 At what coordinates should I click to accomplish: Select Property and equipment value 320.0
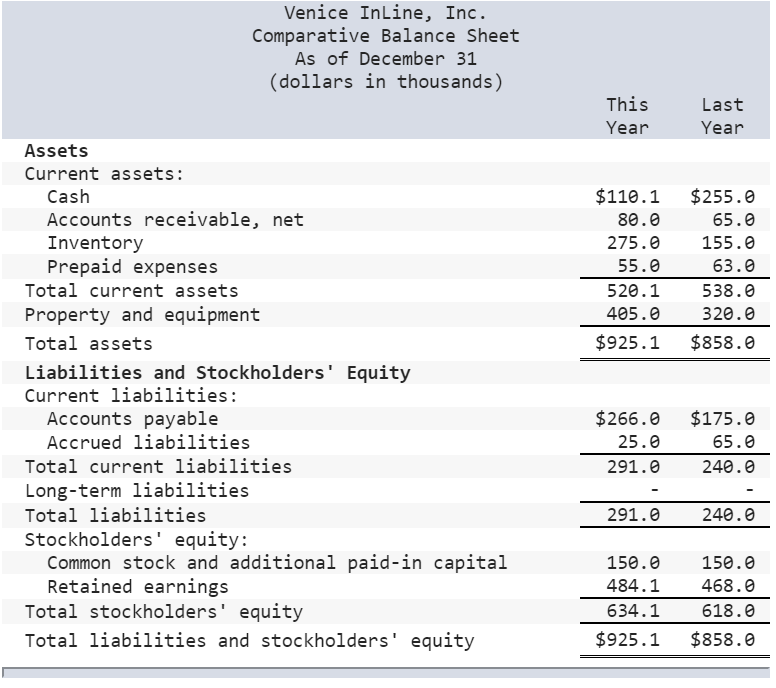click(728, 314)
